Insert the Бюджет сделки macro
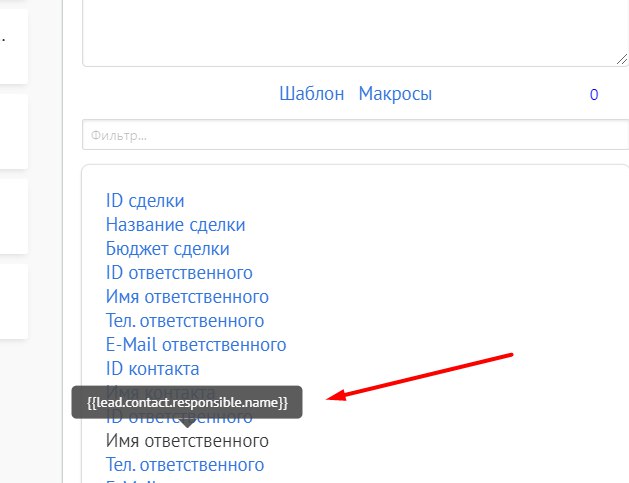The width and height of the screenshot is (629, 483). (x=168, y=249)
